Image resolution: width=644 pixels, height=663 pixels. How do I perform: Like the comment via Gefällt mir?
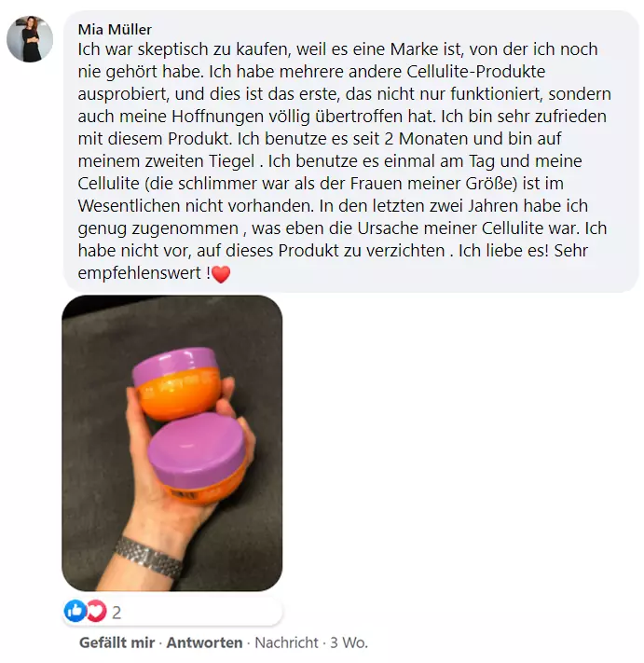[x=117, y=642]
